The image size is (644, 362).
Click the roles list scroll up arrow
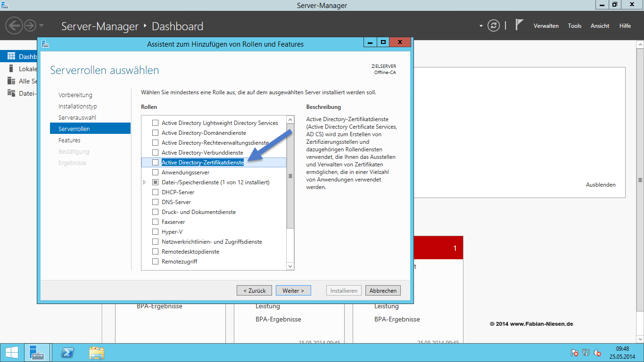point(290,120)
